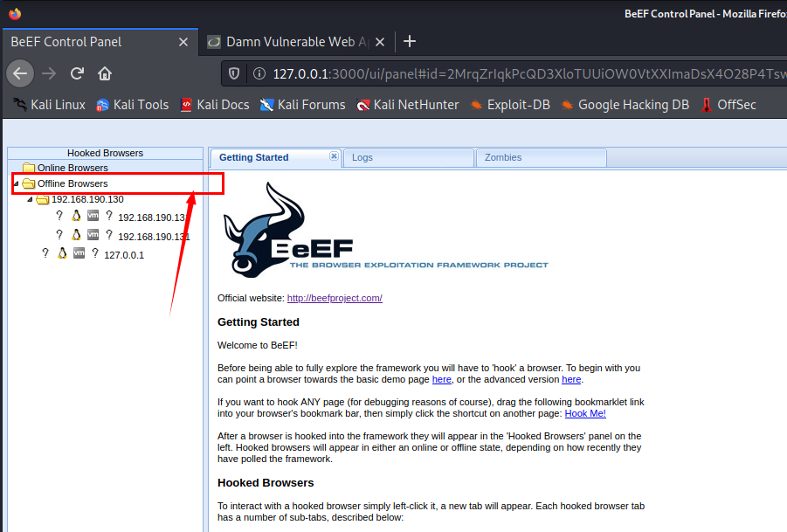The width and height of the screenshot is (787, 532).
Task: Open the advanced version 'here' link
Action: tap(571, 379)
